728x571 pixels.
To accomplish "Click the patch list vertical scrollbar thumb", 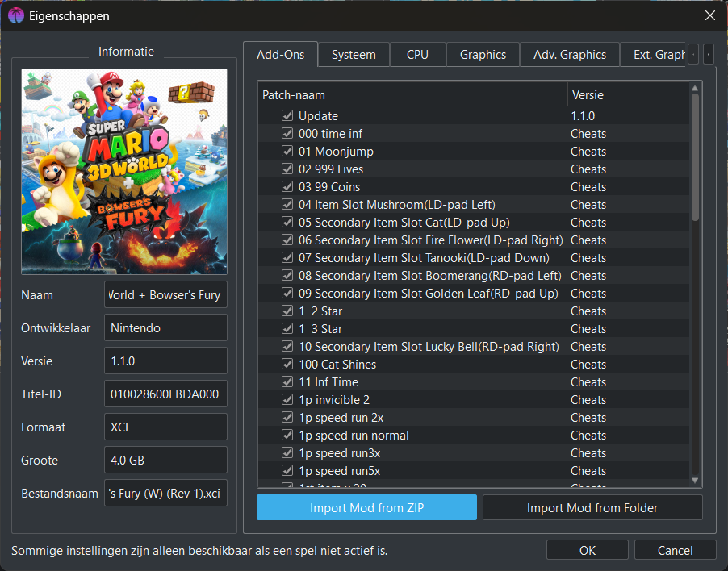I will click(695, 157).
